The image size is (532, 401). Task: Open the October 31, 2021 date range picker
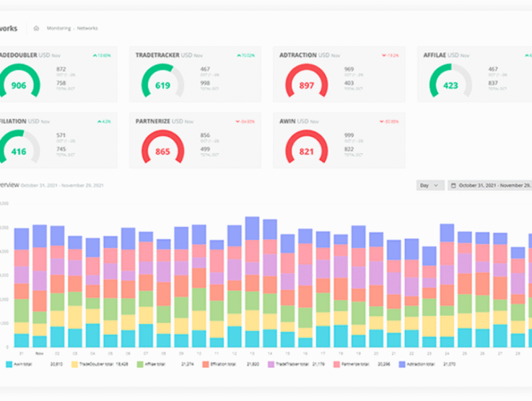(490, 185)
